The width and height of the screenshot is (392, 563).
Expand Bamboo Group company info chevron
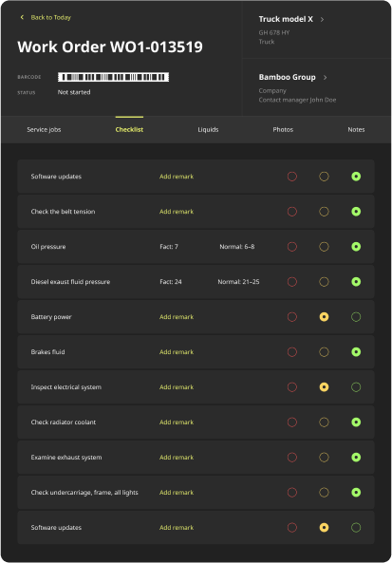(325, 78)
